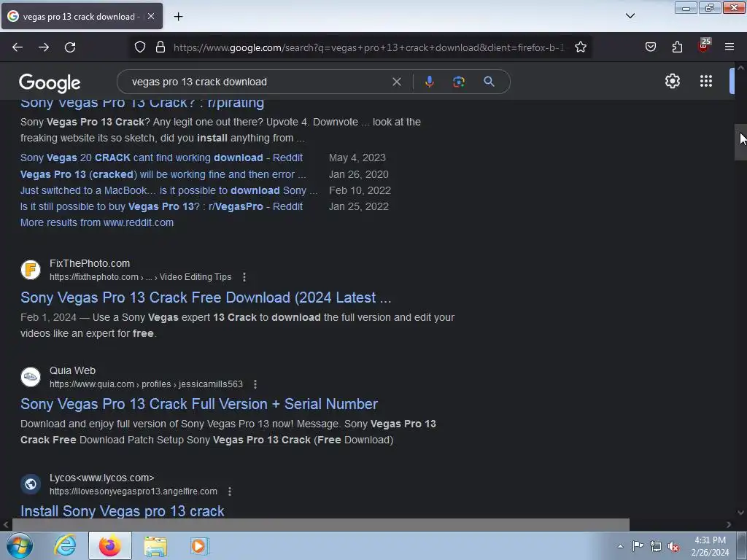Open a new browser tab
The width and height of the screenshot is (747, 560).
[x=178, y=17]
